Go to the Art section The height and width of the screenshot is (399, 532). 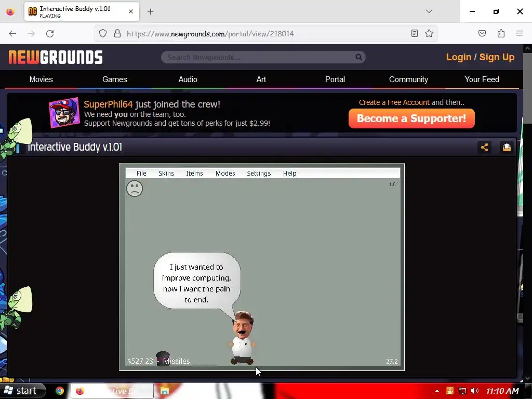(261, 79)
